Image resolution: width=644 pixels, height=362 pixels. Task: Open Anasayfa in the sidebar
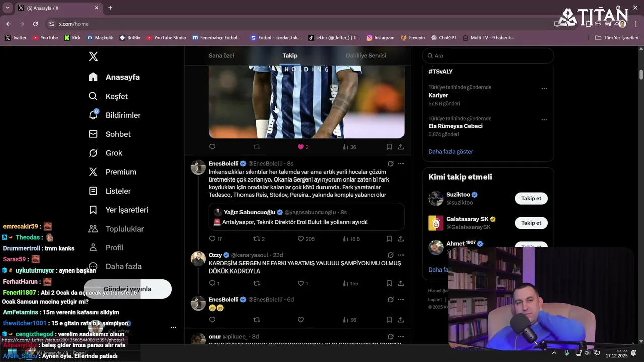coord(114,77)
